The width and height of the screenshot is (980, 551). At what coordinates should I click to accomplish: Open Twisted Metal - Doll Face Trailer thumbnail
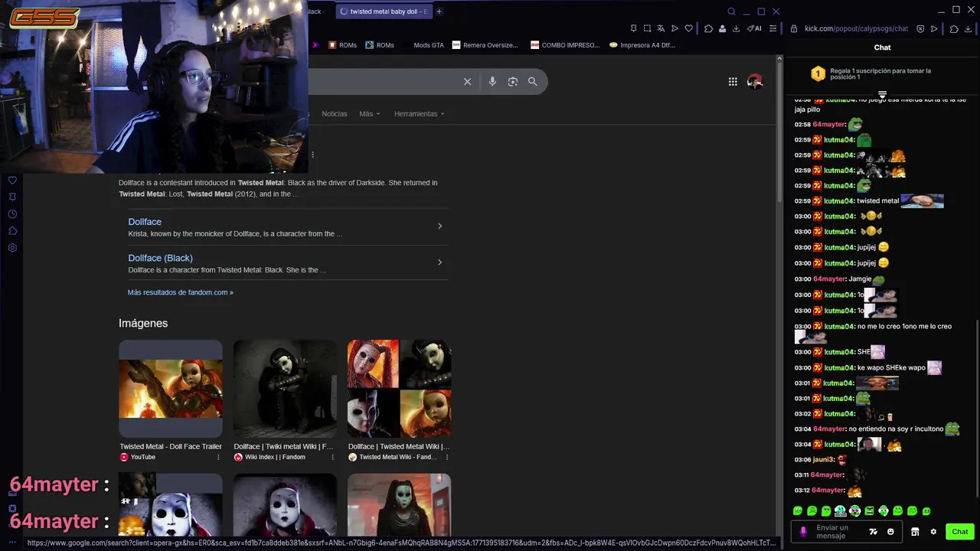tap(171, 389)
